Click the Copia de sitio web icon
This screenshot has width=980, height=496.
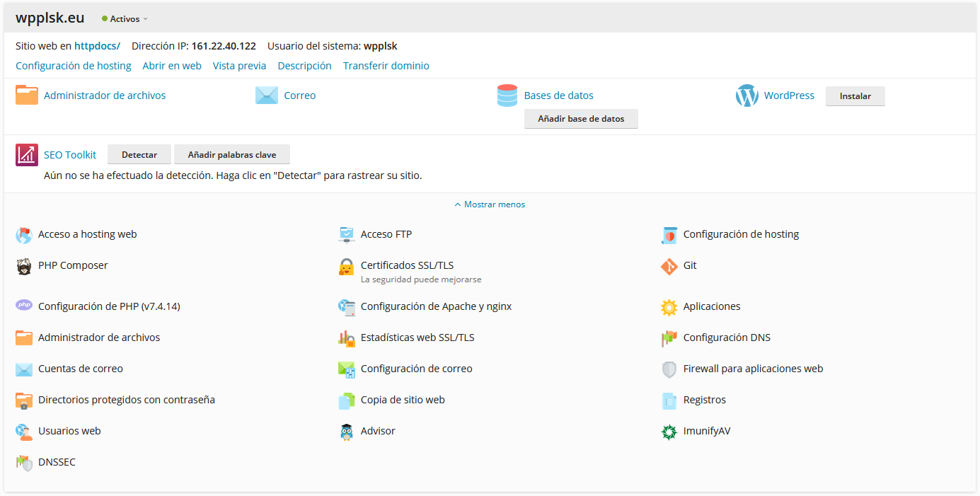click(x=346, y=400)
